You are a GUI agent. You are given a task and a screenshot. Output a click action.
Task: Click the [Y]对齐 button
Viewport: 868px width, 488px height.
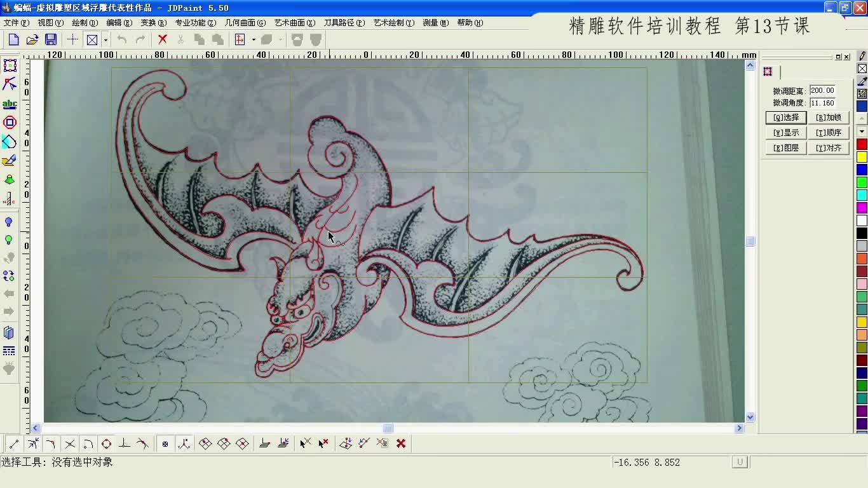tap(829, 148)
